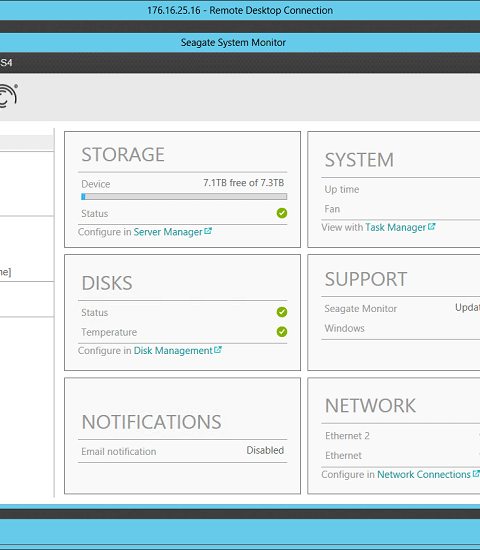Select the STORAGE card heading
This screenshot has width=480, height=550.
[x=123, y=154]
